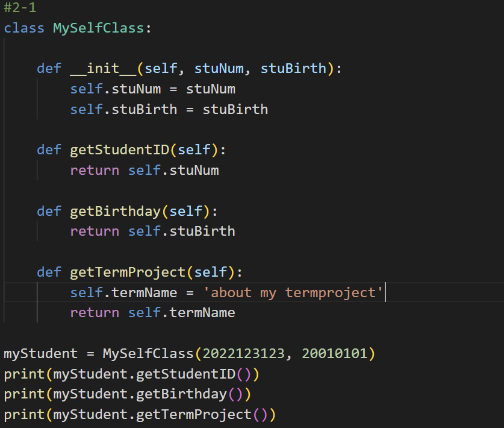Click the 'getStudentID' method definition name
Screen dimensions: 504x428
pyautogui.click(x=120, y=150)
